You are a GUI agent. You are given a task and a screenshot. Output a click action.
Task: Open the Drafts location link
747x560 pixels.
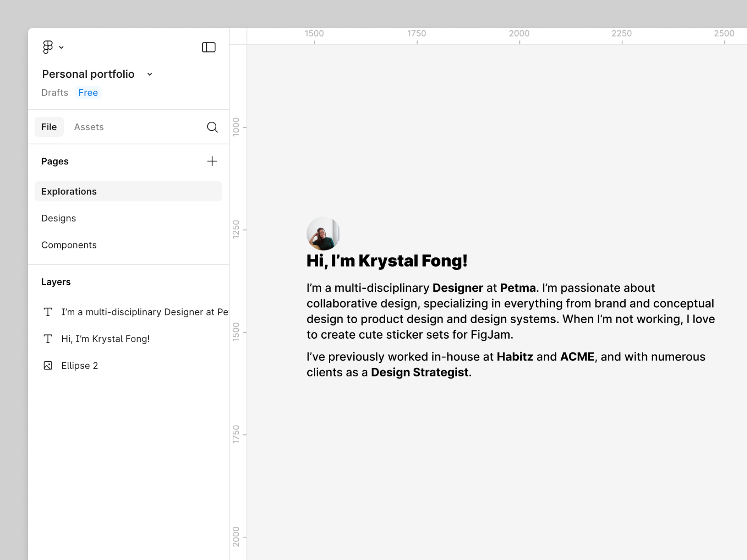(x=54, y=93)
